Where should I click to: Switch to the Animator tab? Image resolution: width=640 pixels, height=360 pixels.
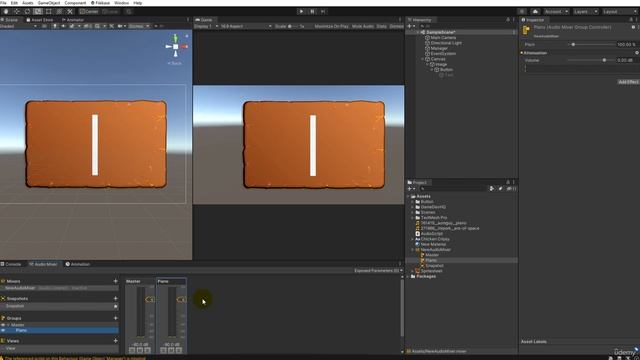pyautogui.click(x=73, y=20)
